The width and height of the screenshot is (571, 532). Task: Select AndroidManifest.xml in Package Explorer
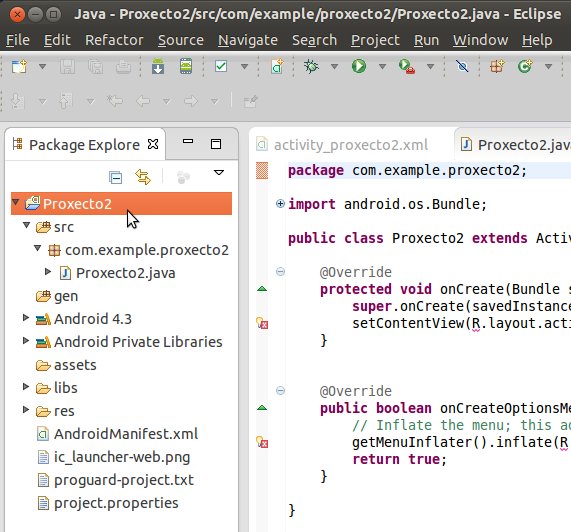(118, 434)
